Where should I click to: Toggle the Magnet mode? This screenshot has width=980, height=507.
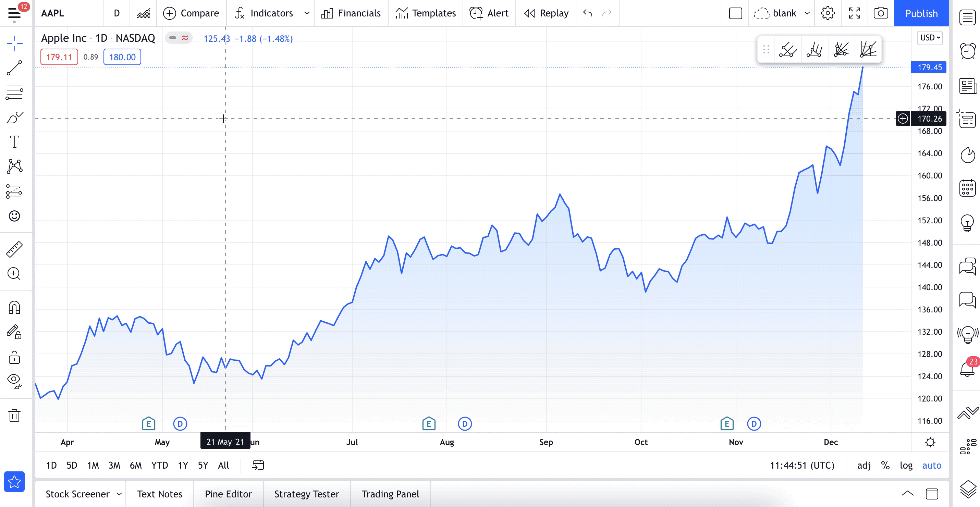point(14,307)
